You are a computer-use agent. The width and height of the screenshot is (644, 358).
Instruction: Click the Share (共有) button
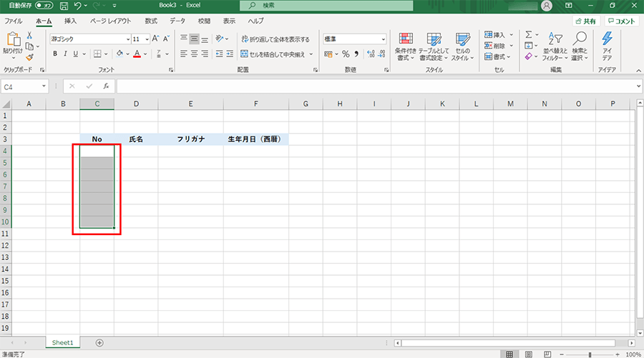coord(586,21)
